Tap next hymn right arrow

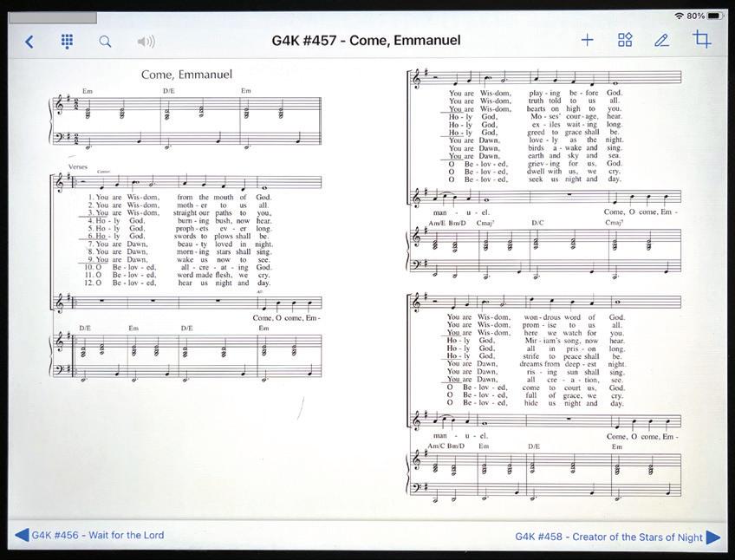[x=713, y=537]
